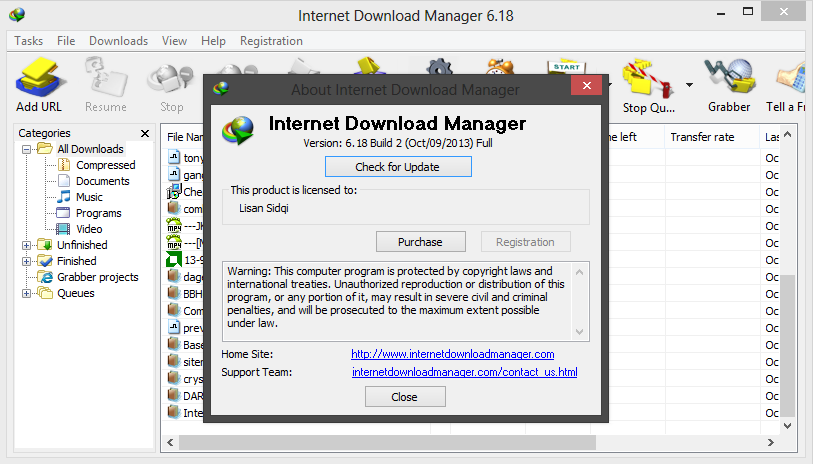This screenshot has width=813, height=464.
Task: Select the 'DAR' archive file row
Action: click(x=185, y=396)
